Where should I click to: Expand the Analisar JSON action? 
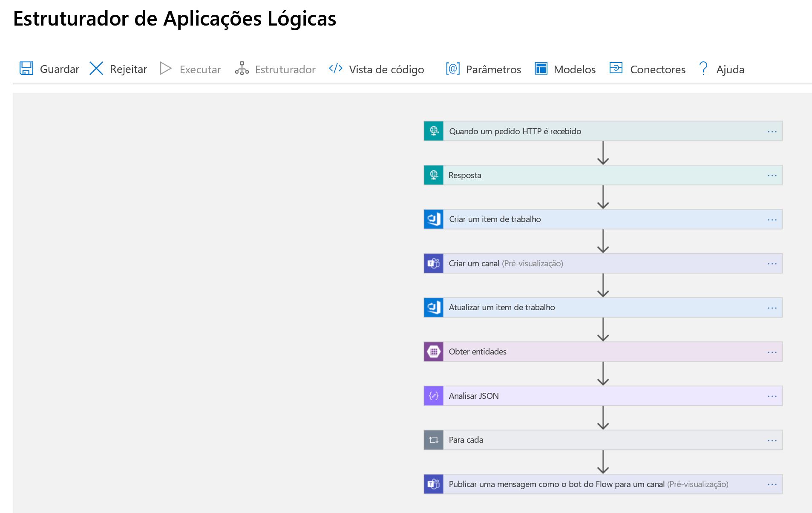click(603, 396)
